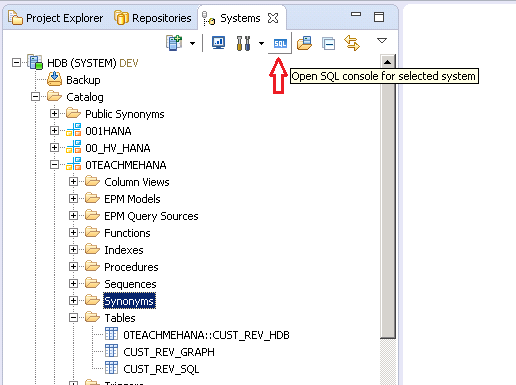Screen dimensions: 516x385
Task: Click the CUST_REV_GRAPH table icon
Action: [111, 350]
